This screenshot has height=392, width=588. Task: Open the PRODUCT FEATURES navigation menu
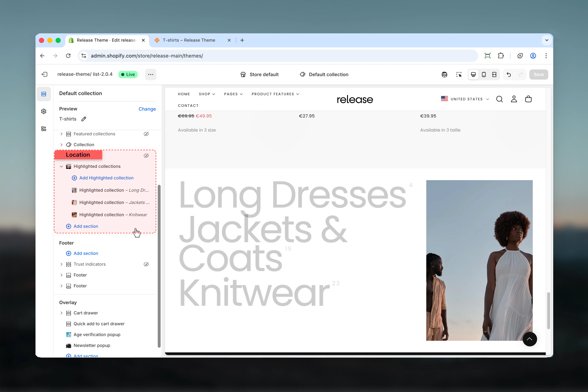tap(275, 94)
